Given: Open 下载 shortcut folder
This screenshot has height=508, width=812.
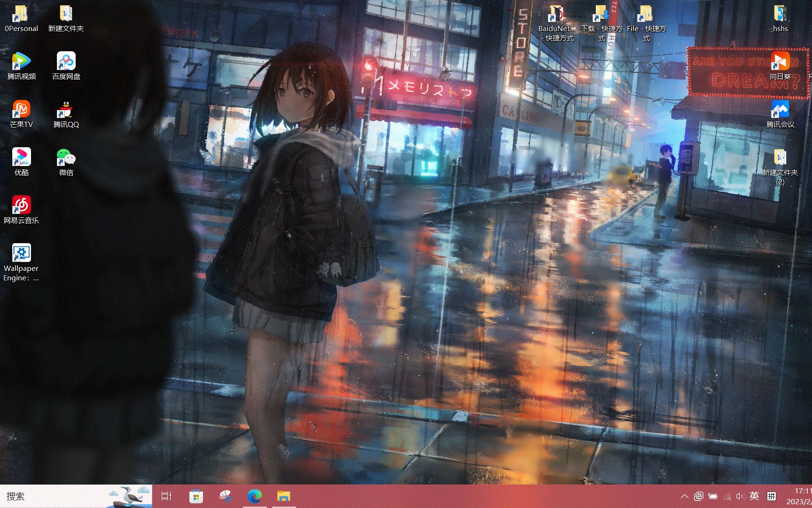Looking at the screenshot, I should click(x=601, y=24).
